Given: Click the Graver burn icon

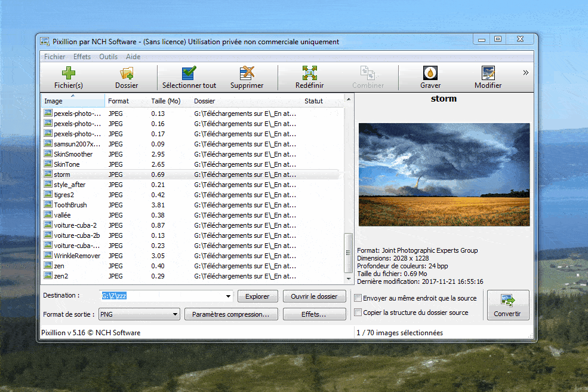Looking at the screenshot, I should 430,73.
